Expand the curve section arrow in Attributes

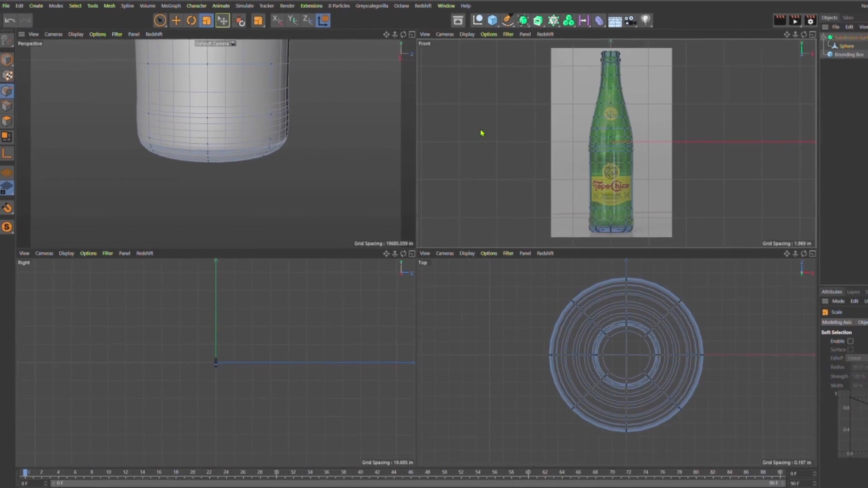(836, 394)
